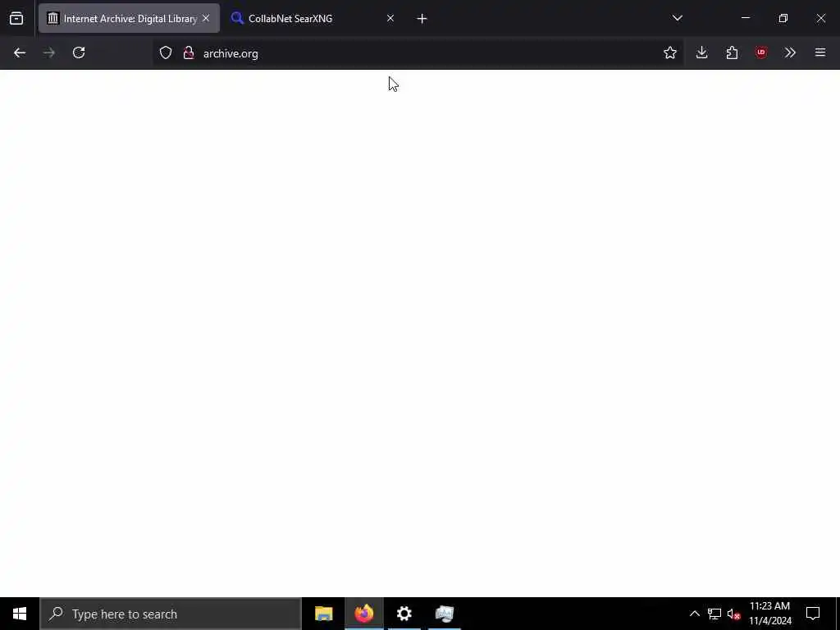Open Firefox View recent browsing icon
840x630 pixels.
click(16, 18)
